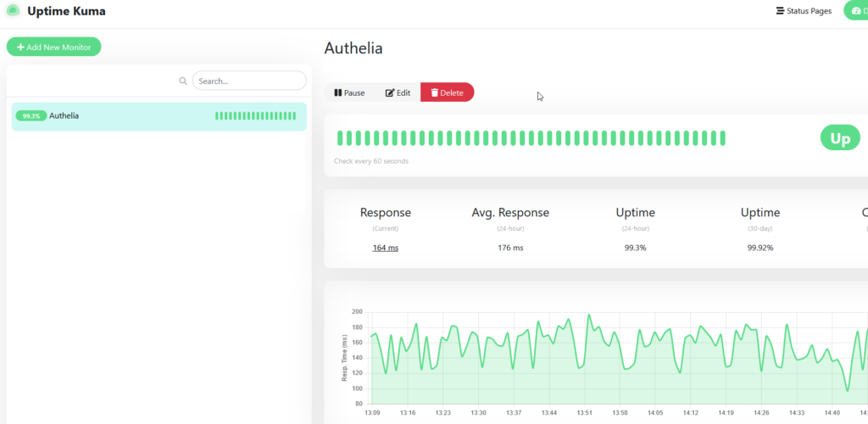Click the green Up status badge
The height and width of the screenshot is (424, 868).
click(x=840, y=138)
